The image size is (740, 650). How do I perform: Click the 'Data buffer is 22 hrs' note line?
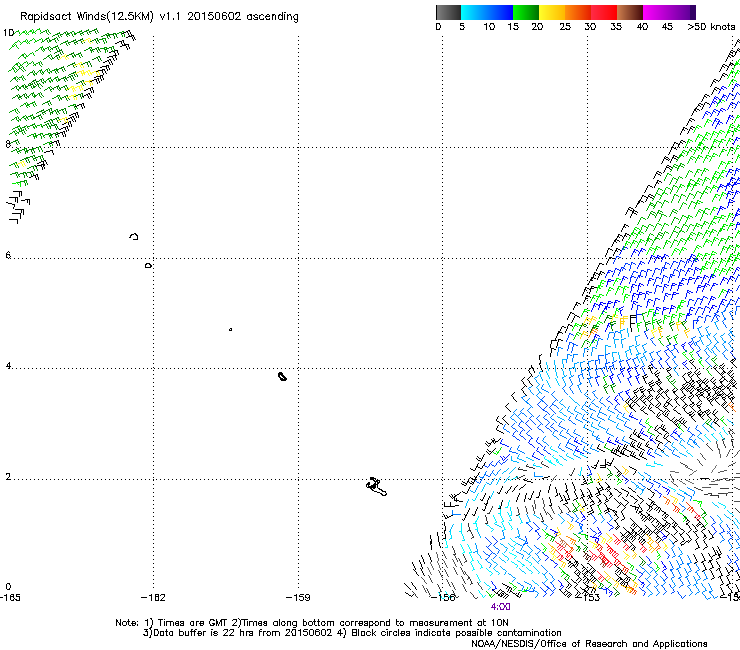coord(352,633)
